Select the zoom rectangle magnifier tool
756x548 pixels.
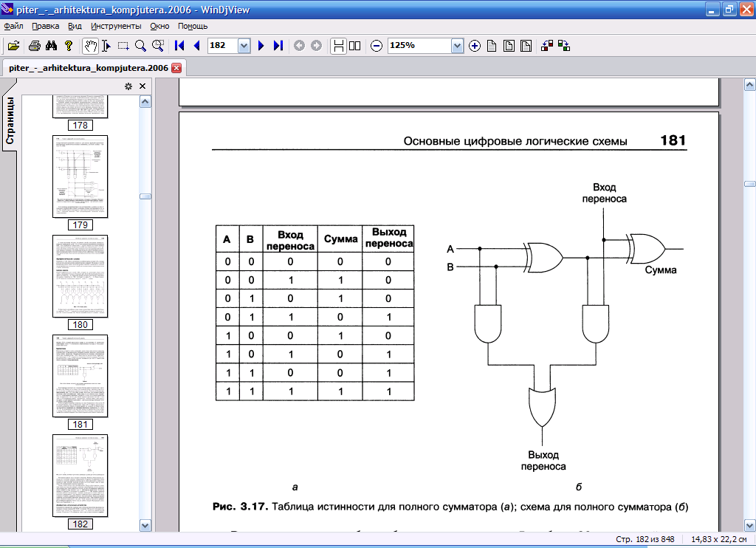coord(158,46)
